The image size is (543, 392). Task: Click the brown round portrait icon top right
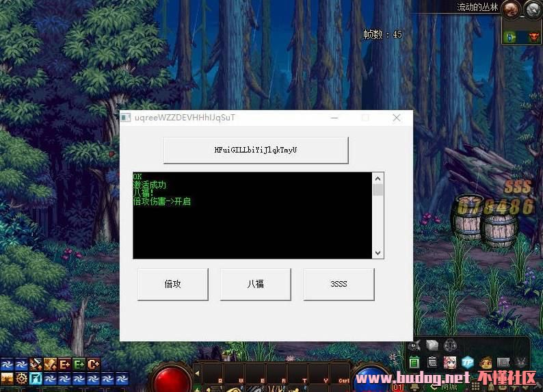(510, 10)
